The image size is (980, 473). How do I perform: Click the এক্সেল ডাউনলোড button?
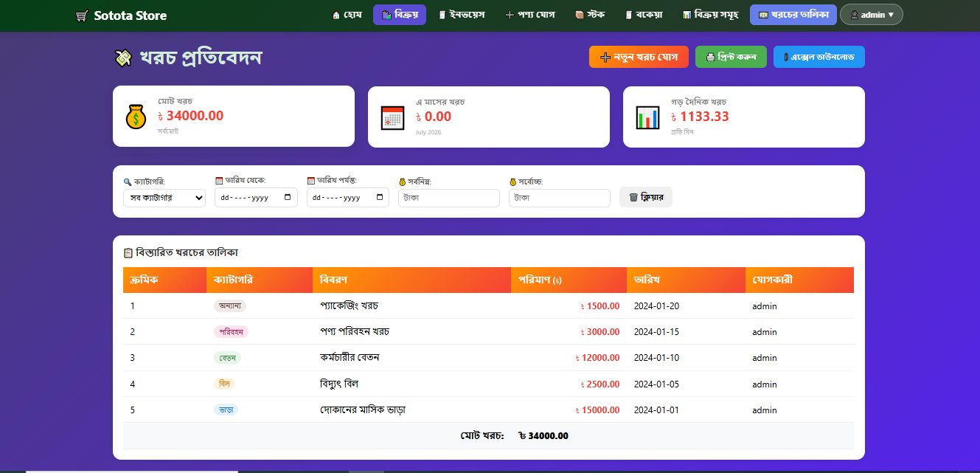pos(819,57)
